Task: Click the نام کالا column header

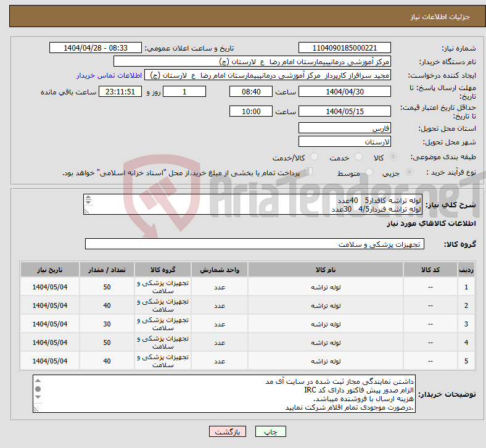Action: click(x=326, y=270)
